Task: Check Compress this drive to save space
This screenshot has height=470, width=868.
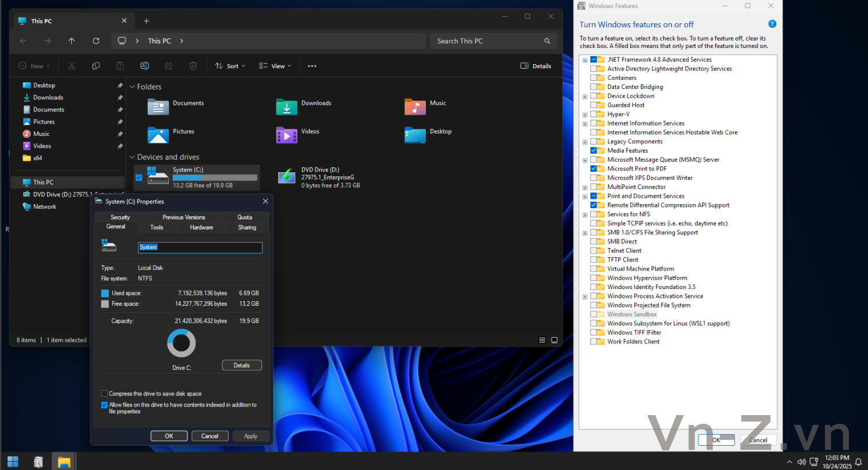Action: (x=105, y=394)
